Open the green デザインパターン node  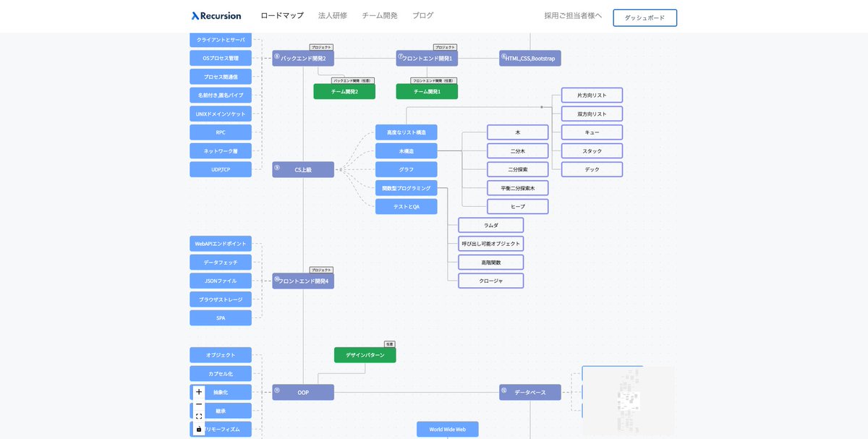click(x=365, y=355)
